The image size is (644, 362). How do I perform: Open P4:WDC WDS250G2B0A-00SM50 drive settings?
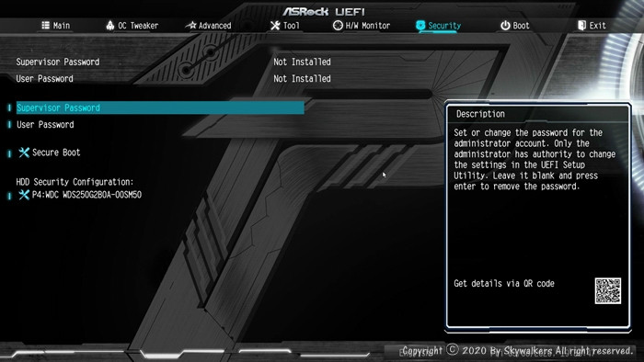[x=86, y=195]
